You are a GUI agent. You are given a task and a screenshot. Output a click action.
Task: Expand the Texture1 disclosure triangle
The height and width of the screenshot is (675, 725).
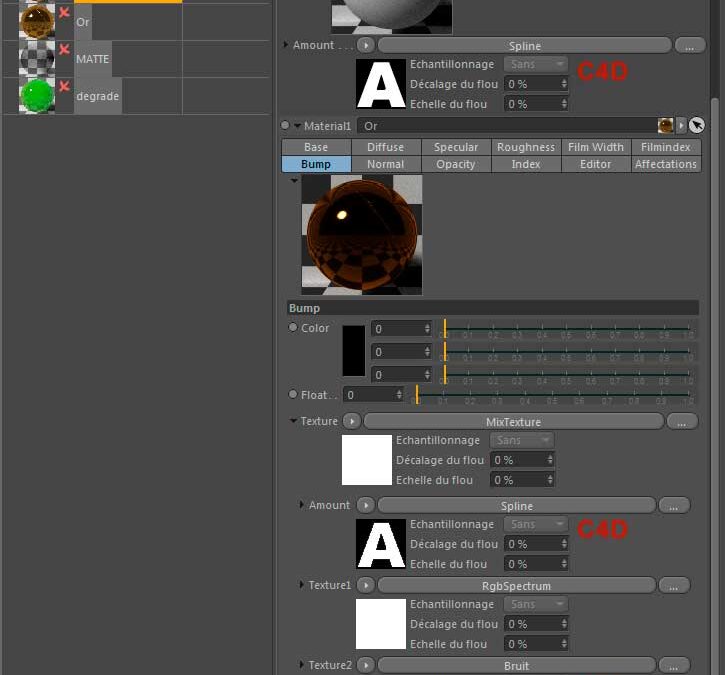pos(302,585)
